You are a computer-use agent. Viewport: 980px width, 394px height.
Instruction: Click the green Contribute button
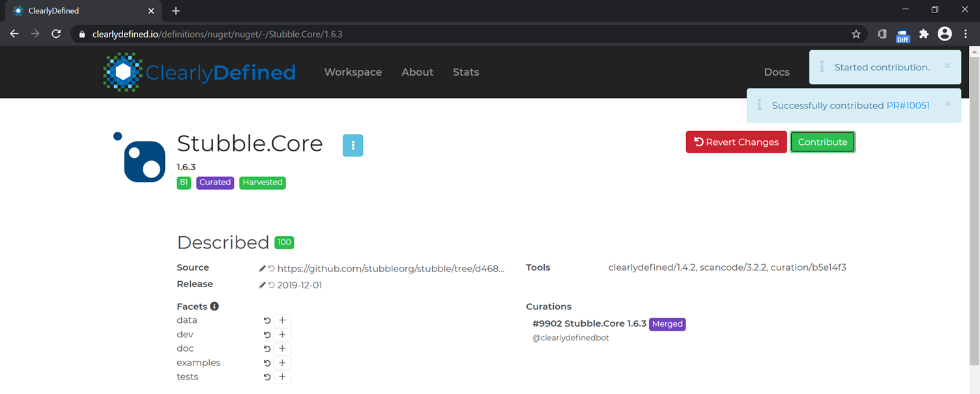[x=822, y=142]
